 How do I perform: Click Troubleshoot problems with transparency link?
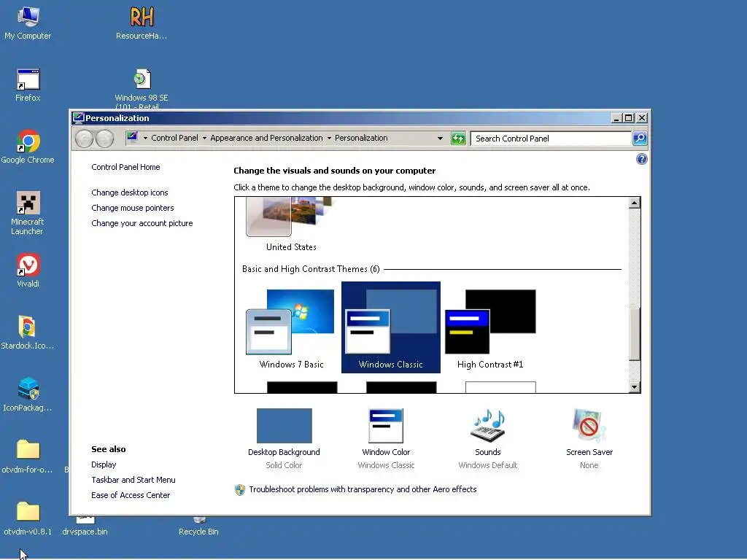pos(363,489)
